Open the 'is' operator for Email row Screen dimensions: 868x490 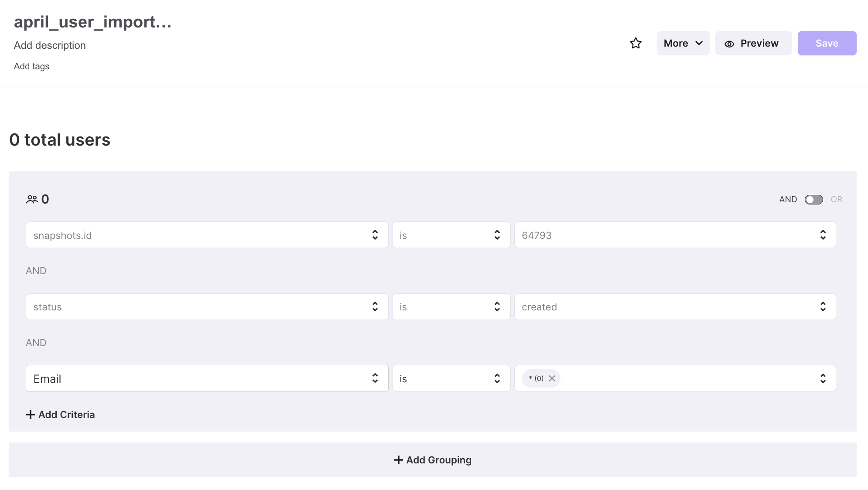[x=451, y=378]
